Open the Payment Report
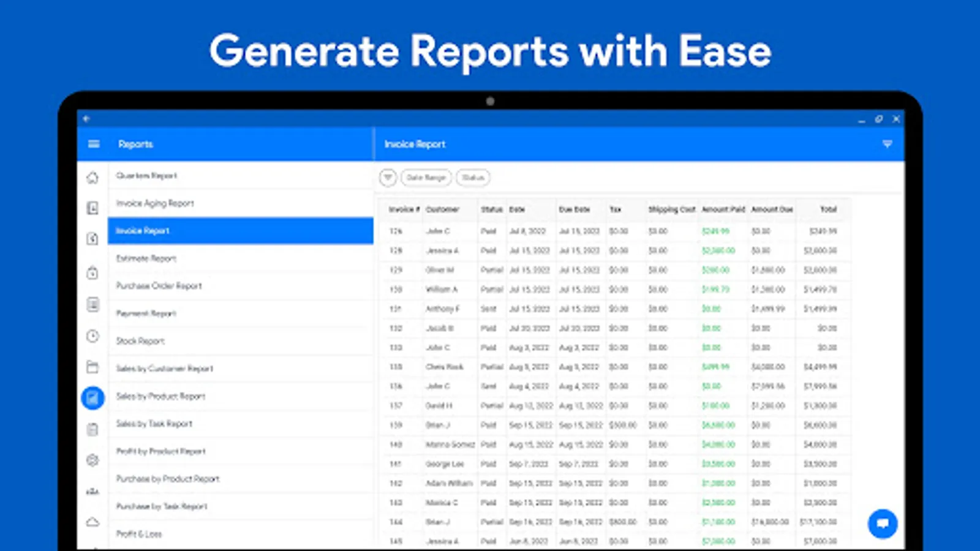 [241, 313]
